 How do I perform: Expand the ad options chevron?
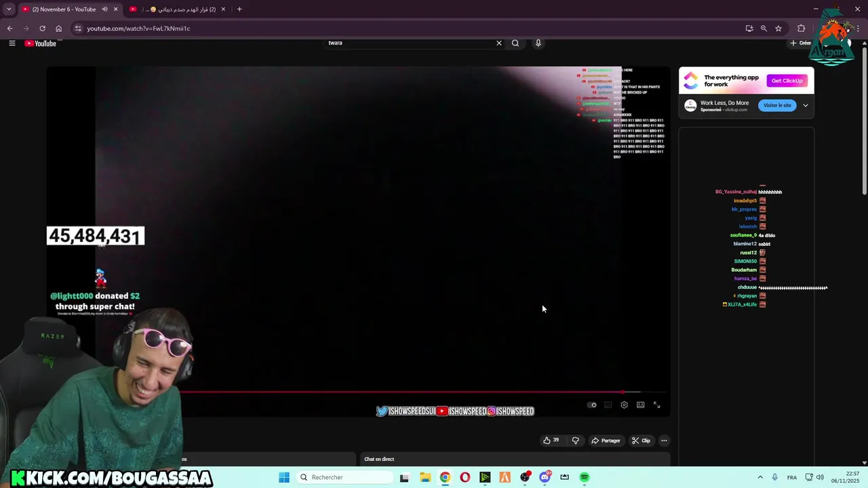[806, 106]
